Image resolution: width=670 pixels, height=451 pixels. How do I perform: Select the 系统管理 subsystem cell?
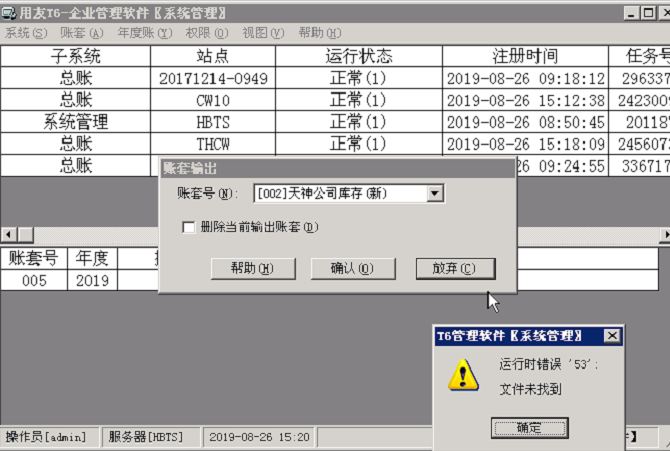click(x=75, y=122)
